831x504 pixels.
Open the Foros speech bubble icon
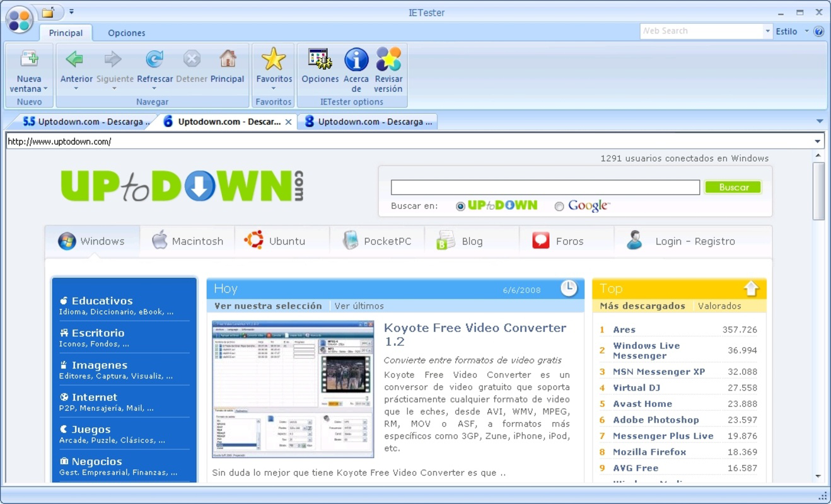541,240
